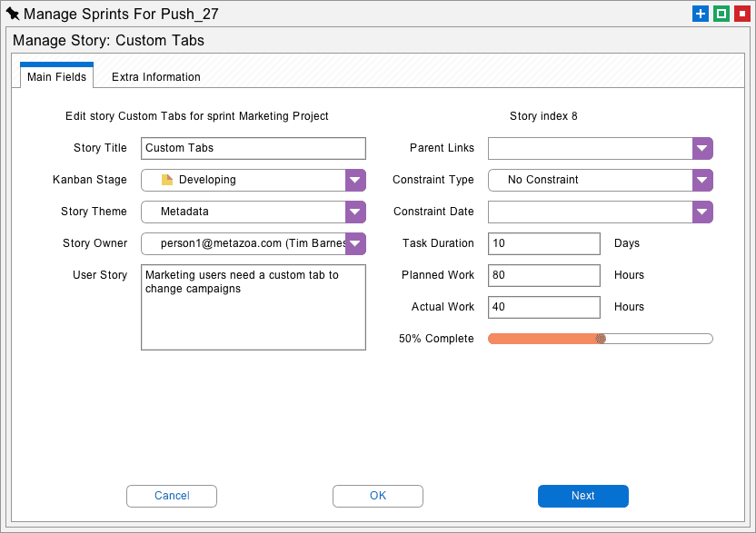
Task: Click the pin icon in title bar
Action: pos(13,14)
